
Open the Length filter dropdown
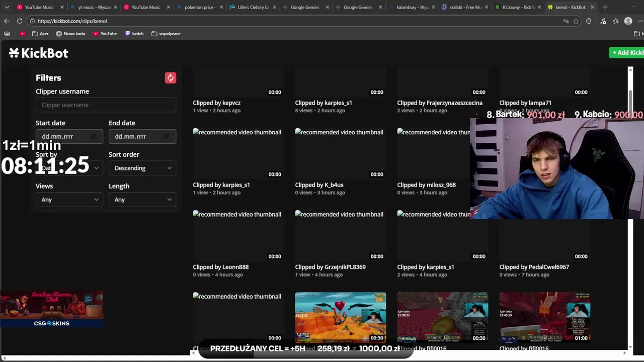click(142, 200)
